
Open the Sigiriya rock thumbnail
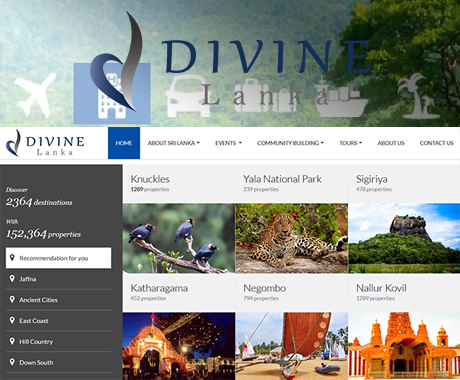click(x=404, y=238)
